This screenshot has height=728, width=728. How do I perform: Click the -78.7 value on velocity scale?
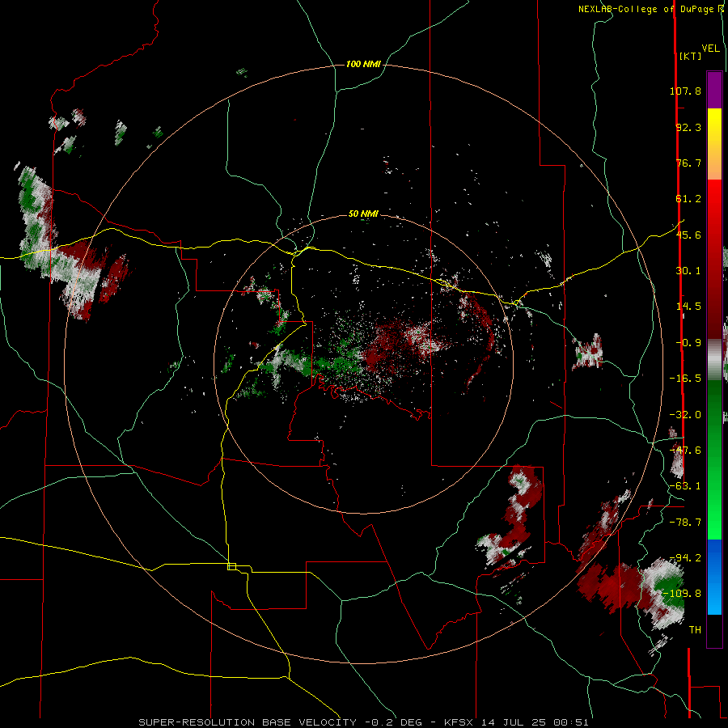[685, 523]
